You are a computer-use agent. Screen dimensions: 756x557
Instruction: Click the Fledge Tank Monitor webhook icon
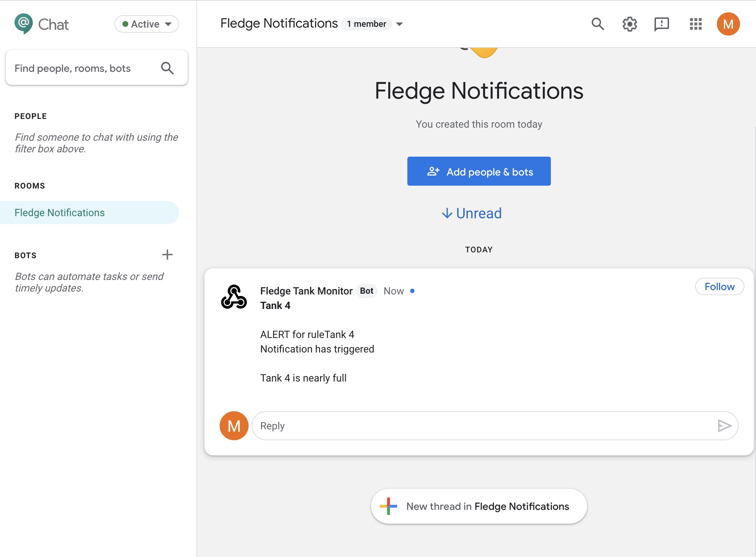(234, 297)
